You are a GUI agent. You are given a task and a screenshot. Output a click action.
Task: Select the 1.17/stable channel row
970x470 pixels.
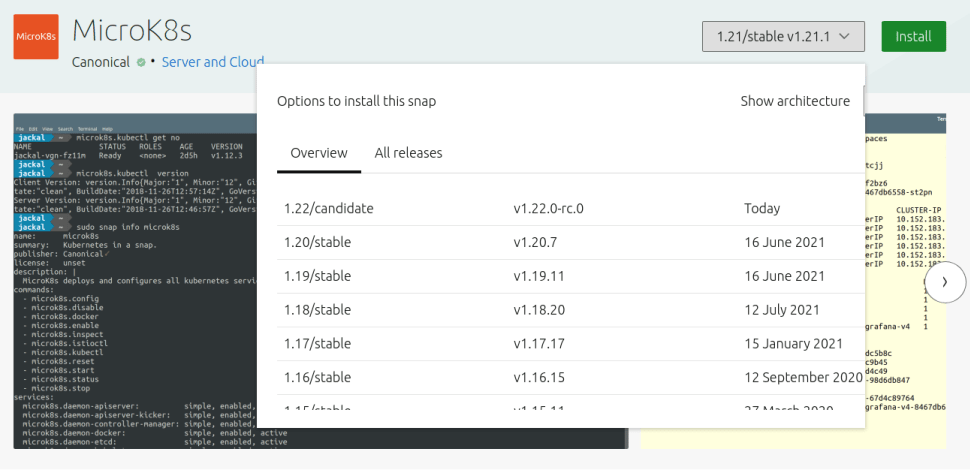(571, 344)
